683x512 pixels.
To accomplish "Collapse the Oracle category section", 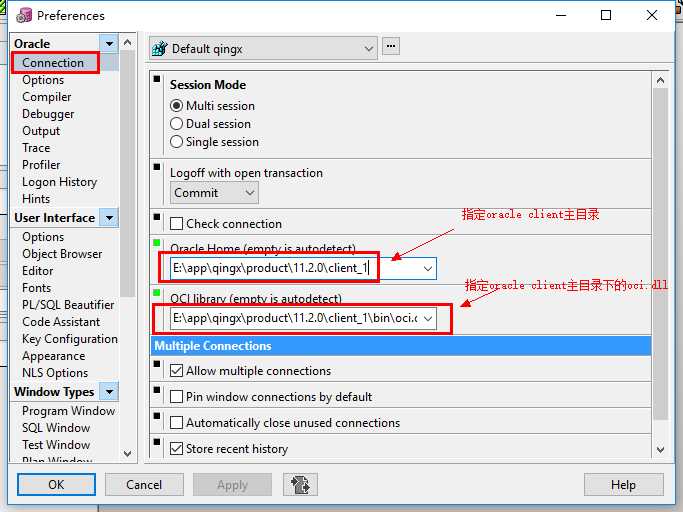I will (x=109, y=44).
